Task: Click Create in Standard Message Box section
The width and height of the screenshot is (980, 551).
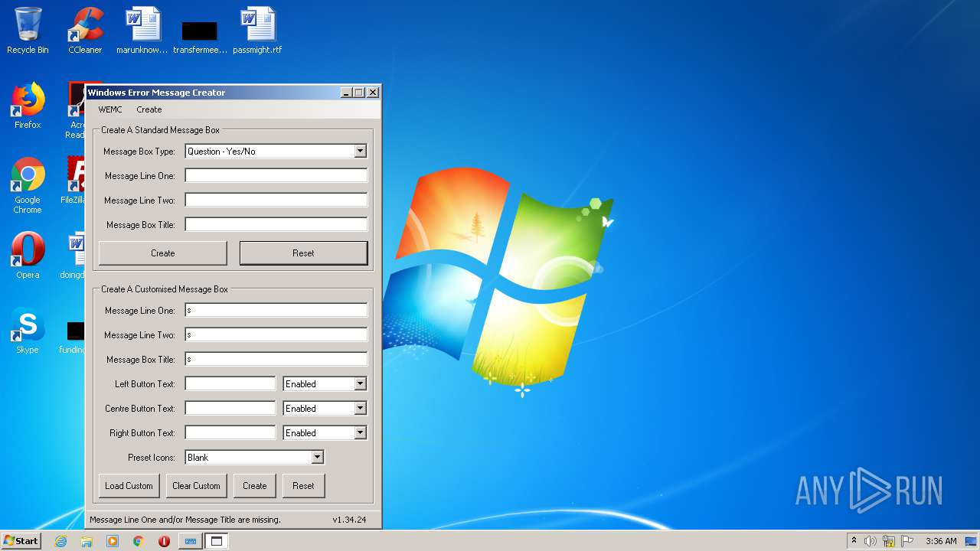Action: coord(163,253)
